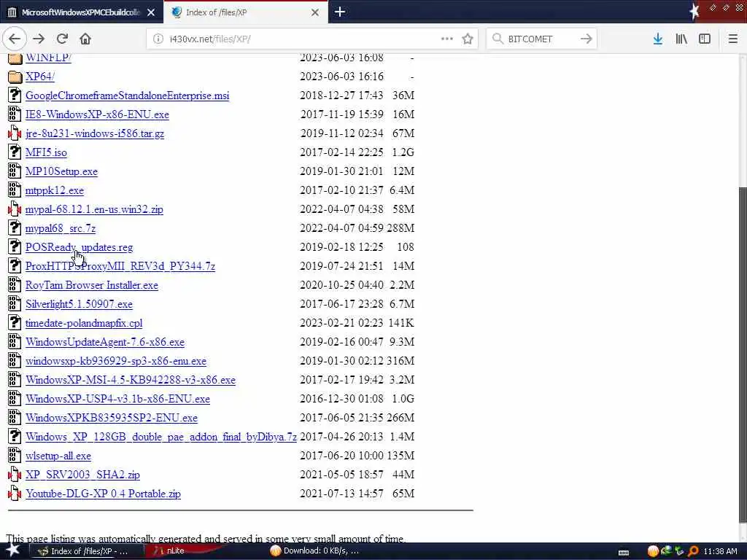Click the binary icon beside wlsetup-all.exe

(x=15, y=456)
